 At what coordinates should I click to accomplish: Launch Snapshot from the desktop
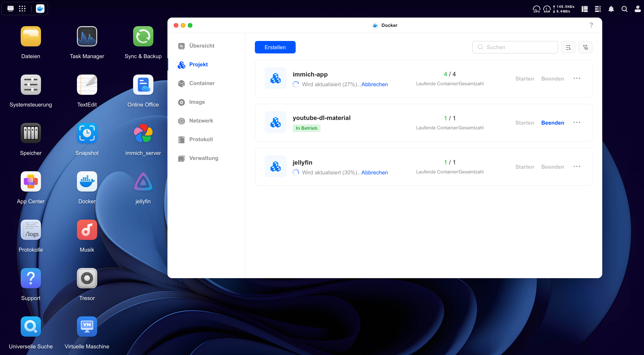(x=87, y=133)
